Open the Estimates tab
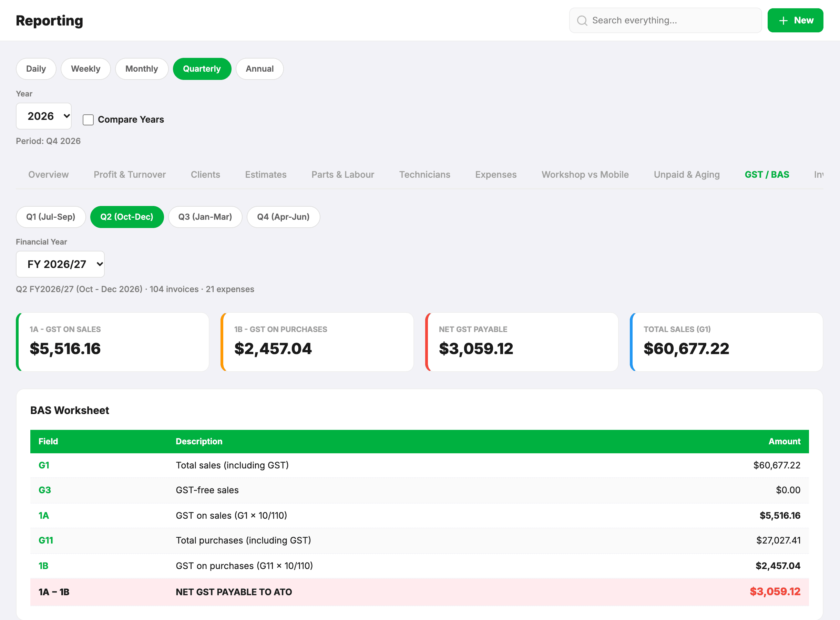Image resolution: width=840 pixels, height=620 pixels. pos(266,175)
